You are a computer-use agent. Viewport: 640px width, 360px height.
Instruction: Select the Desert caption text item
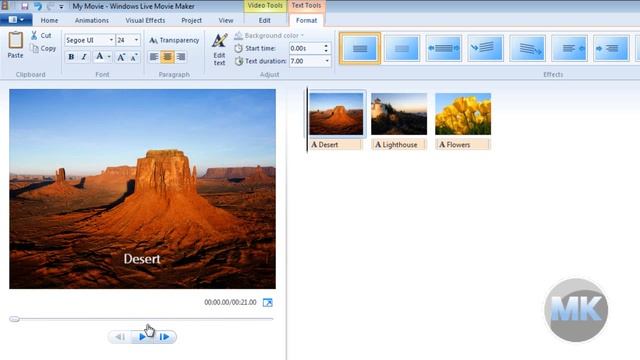[336, 144]
